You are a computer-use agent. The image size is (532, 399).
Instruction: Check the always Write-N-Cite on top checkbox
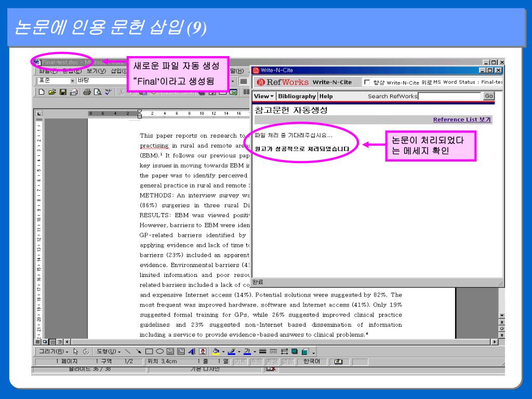coord(367,82)
